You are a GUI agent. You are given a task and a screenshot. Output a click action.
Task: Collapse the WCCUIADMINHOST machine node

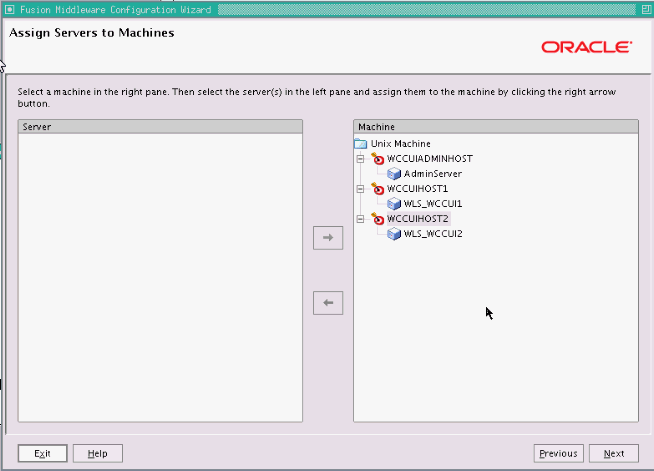tap(360, 159)
